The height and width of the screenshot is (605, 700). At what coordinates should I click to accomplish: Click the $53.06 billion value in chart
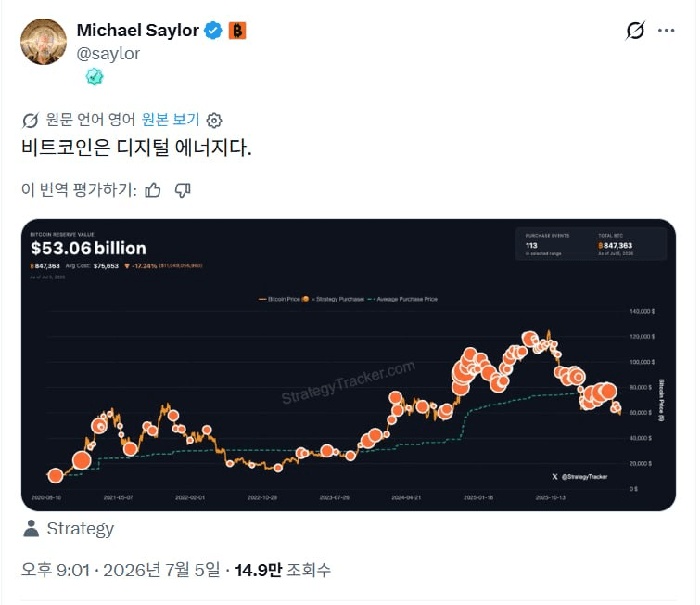tap(88, 248)
